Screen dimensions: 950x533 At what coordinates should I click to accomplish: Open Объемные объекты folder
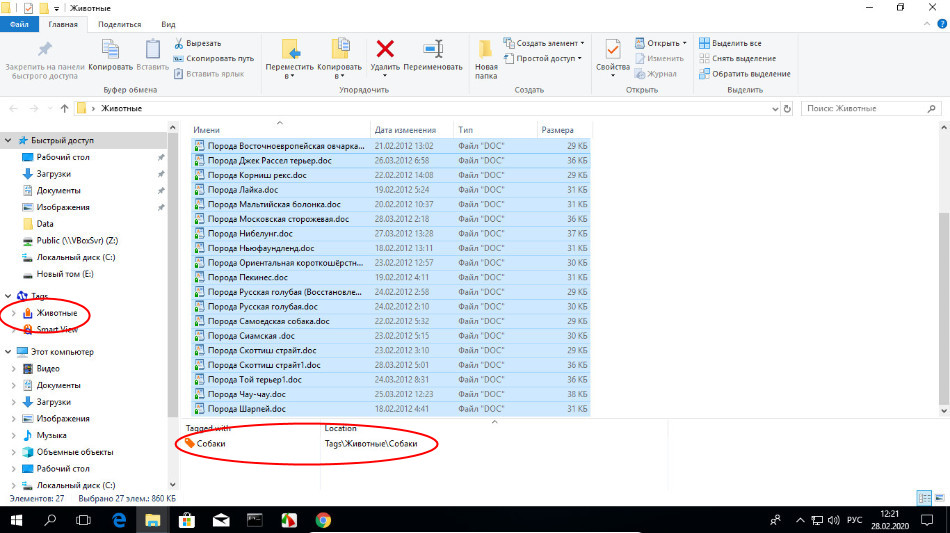75,452
